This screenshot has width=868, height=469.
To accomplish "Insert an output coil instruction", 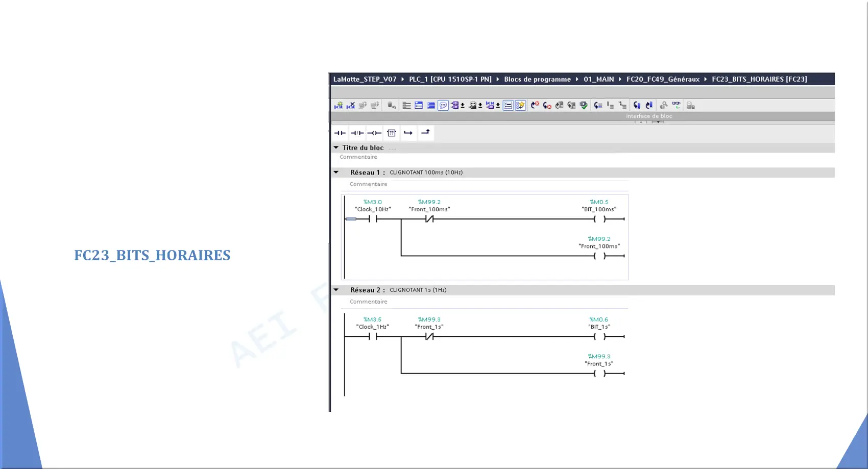I will [x=374, y=133].
